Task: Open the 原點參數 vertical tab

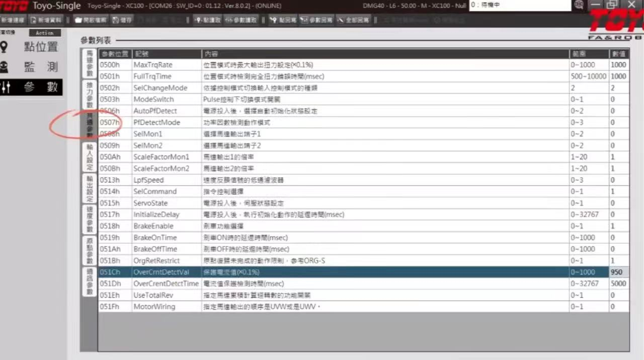Action: click(89, 251)
